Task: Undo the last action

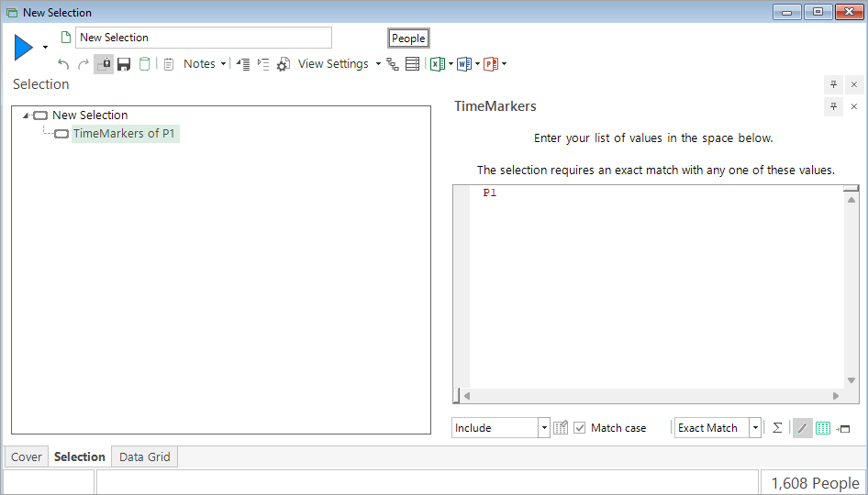Action: click(x=63, y=64)
